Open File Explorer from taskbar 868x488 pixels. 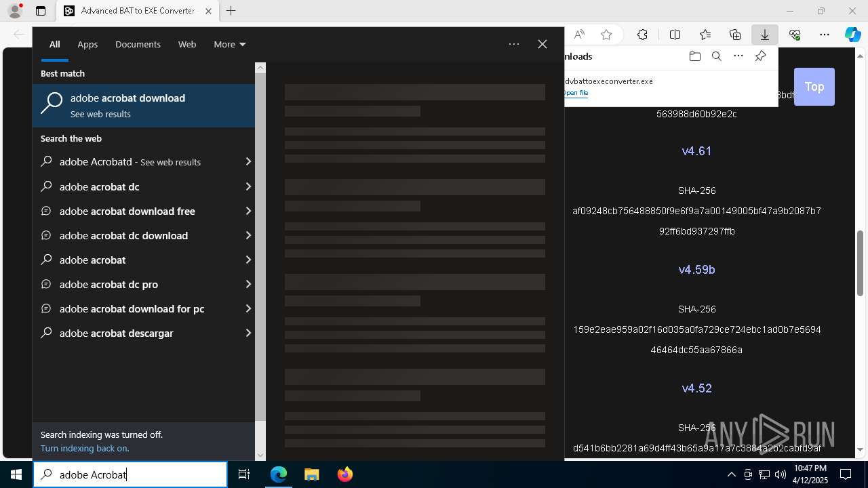pyautogui.click(x=311, y=474)
